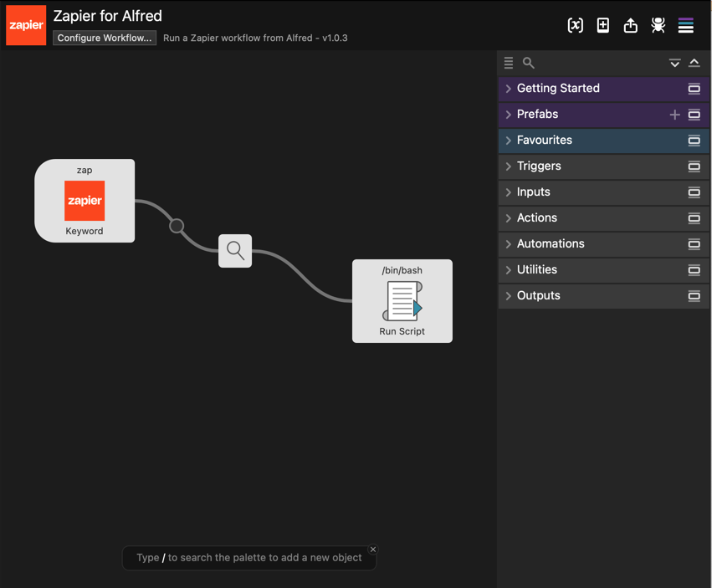Dismiss the palette search hint

tap(373, 550)
